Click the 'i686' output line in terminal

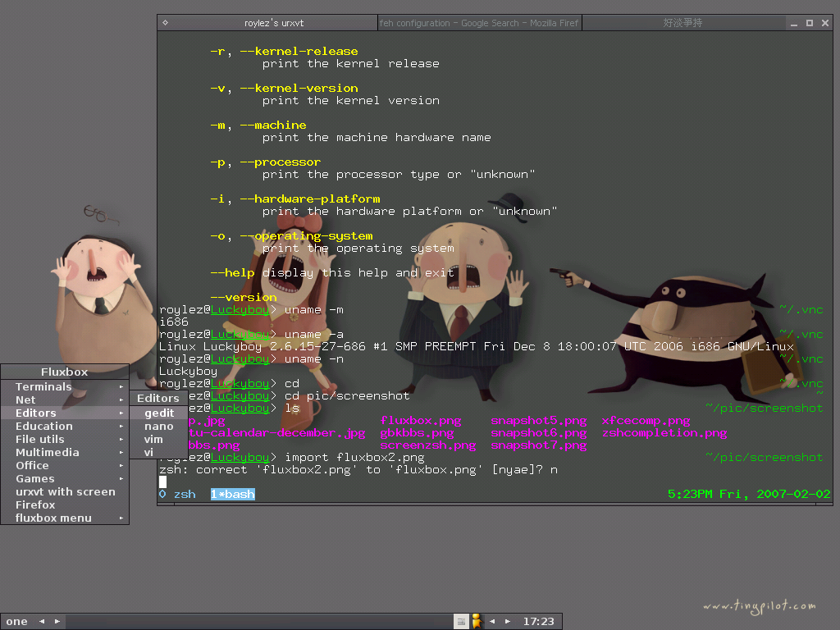[174, 322]
